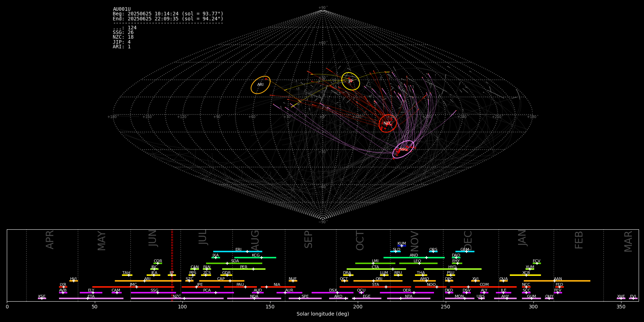Select the cyan ERI shower bar
644x322 pixels.
tap(238, 252)
